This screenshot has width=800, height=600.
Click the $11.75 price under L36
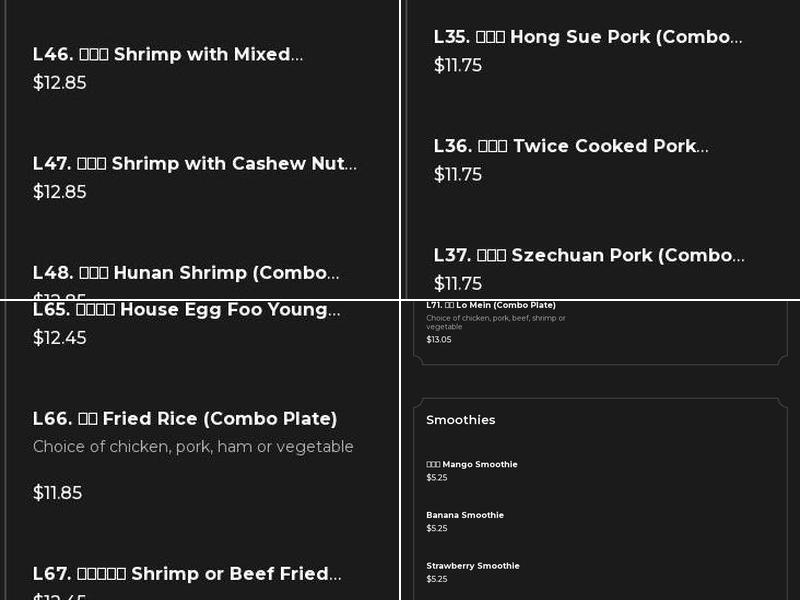[x=458, y=175]
